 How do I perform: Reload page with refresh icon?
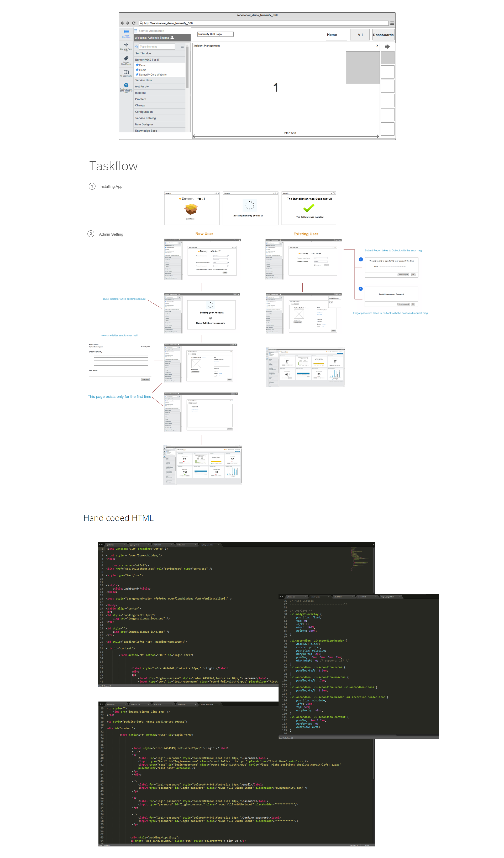(134, 23)
